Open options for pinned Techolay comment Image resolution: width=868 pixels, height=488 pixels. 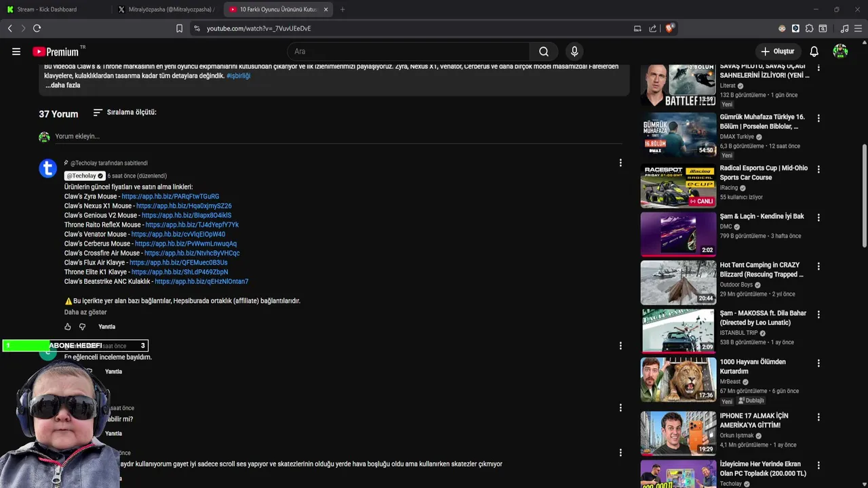620,163
